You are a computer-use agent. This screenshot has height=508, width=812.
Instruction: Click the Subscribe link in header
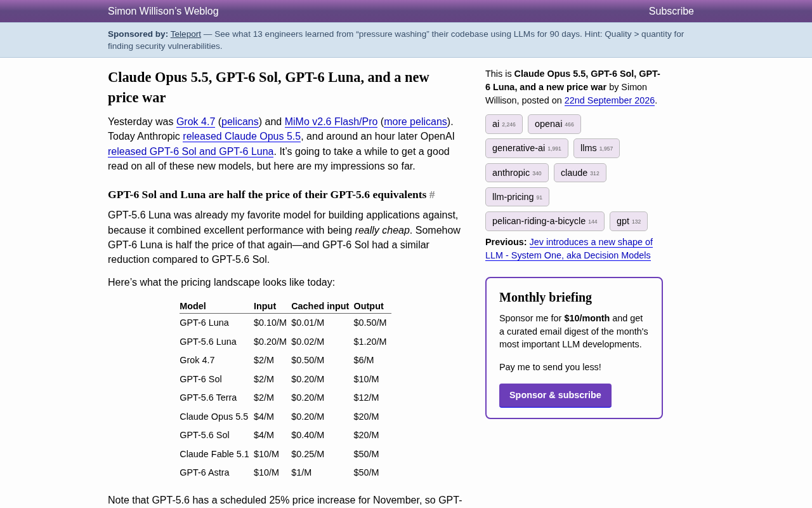click(x=671, y=11)
